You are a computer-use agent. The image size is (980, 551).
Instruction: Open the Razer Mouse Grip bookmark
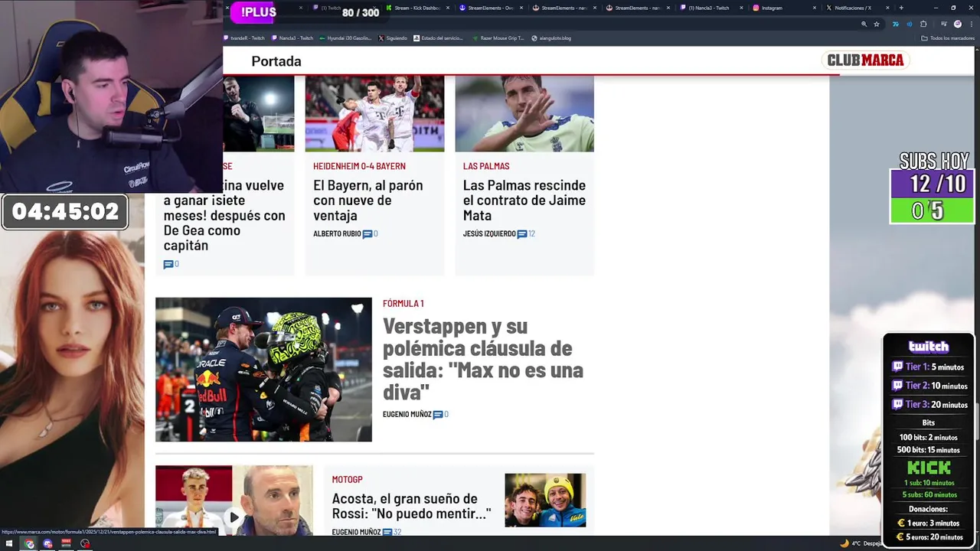pyautogui.click(x=498, y=37)
